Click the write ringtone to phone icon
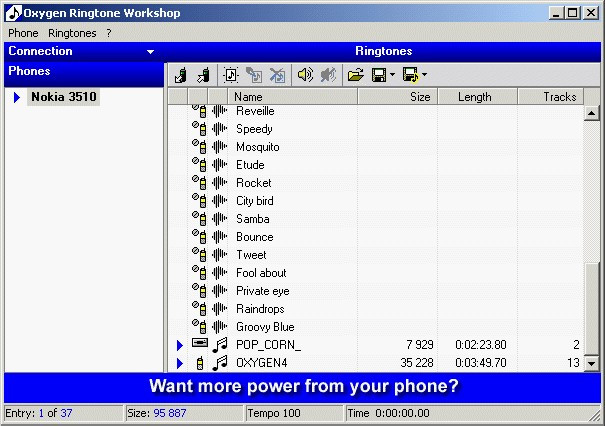 [203, 75]
